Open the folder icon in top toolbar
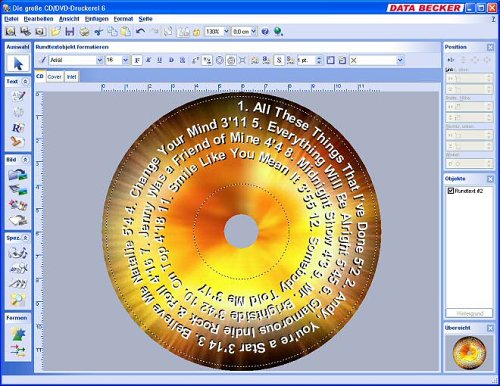Screen dimensions: 500x386 [x=56, y=32]
